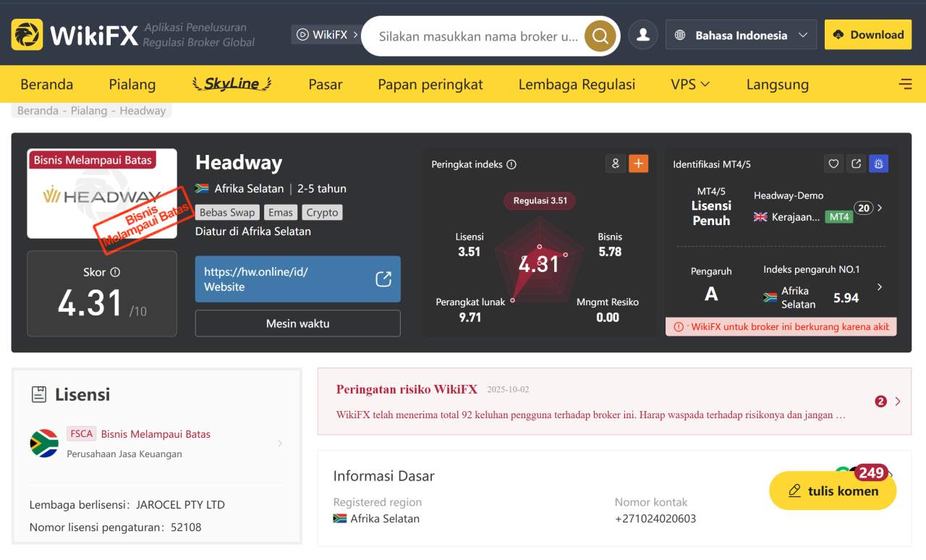
Task: Open the user account icon
Action: tap(642, 35)
